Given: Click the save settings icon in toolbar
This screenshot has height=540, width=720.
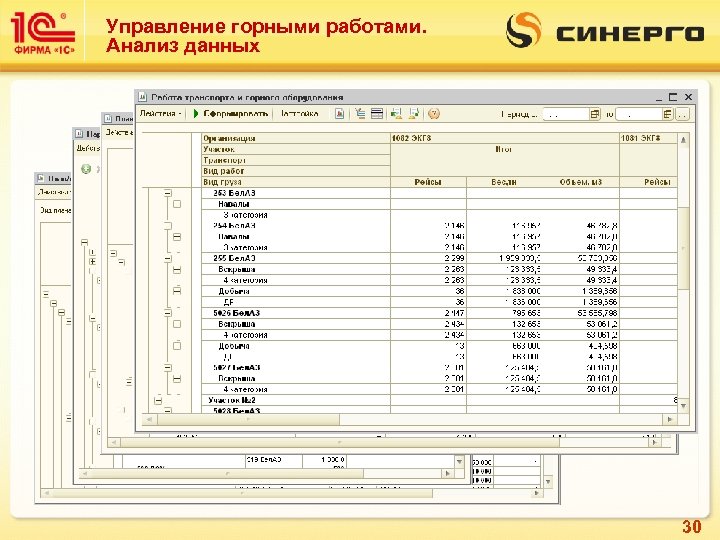Looking at the screenshot, I should [x=414, y=113].
